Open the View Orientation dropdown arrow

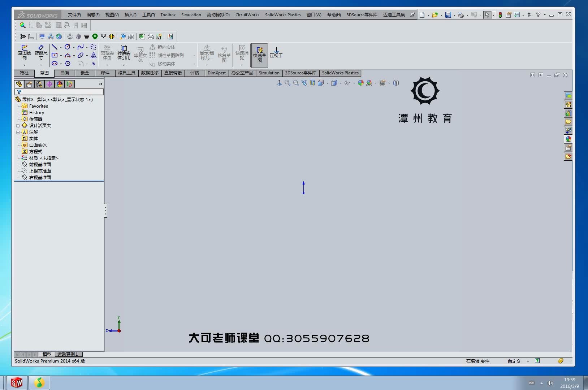click(x=328, y=83)
